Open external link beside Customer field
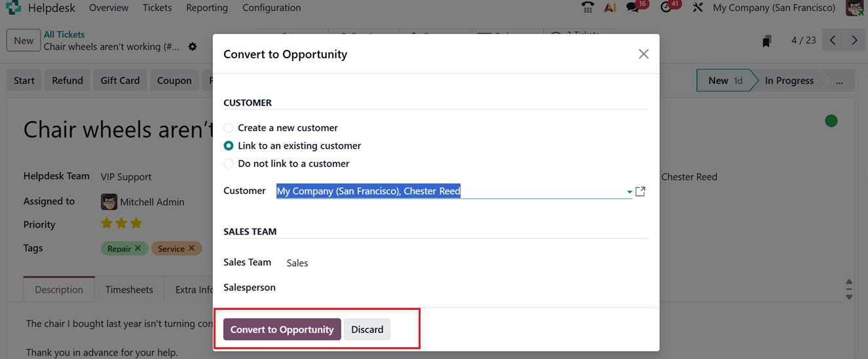Viewport: 868px width, 359px height. (x=641, y=191)
